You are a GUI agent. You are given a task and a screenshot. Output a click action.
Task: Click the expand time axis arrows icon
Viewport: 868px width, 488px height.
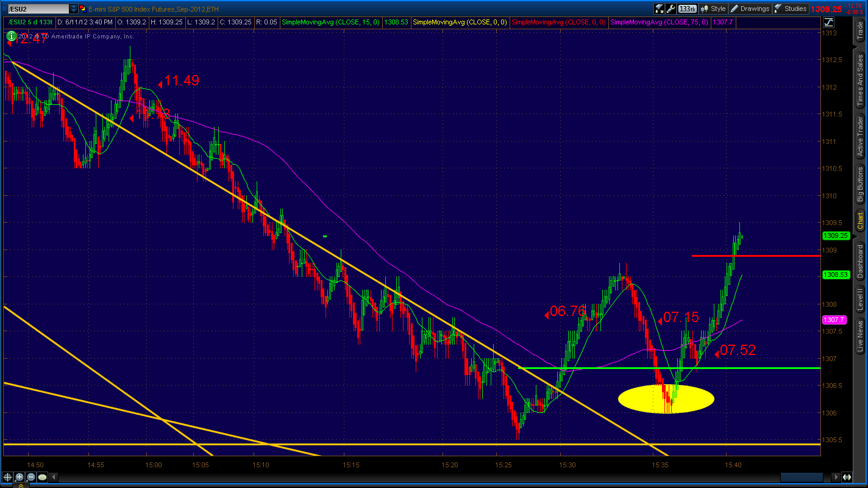point(847,477)
